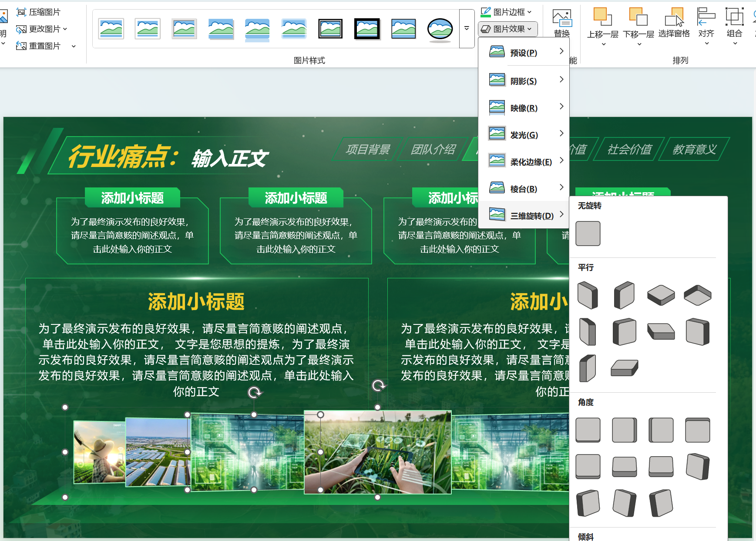756x541 pixels.
Task: Expand the picture styles gallery arrow
Action: click(x=466, y=28)
